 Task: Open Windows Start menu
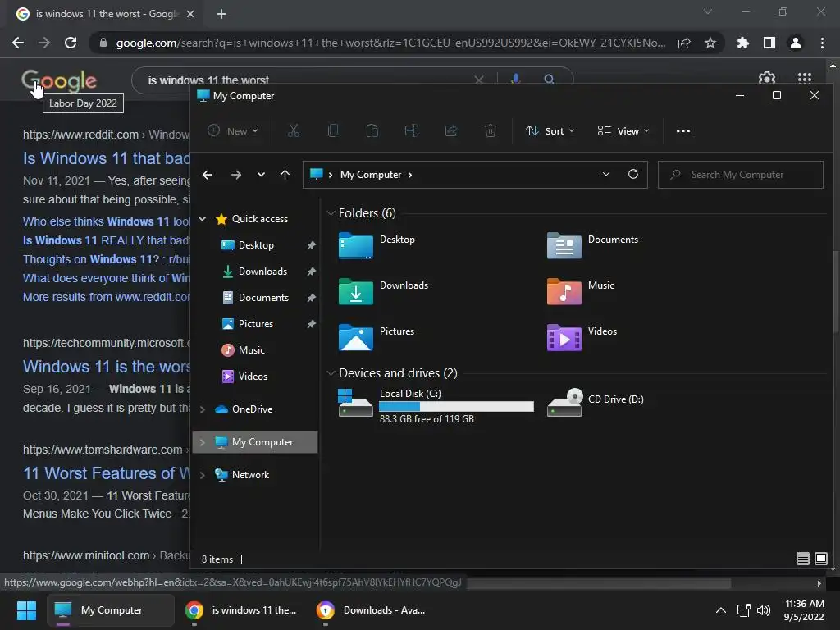[x=26, y=610]
